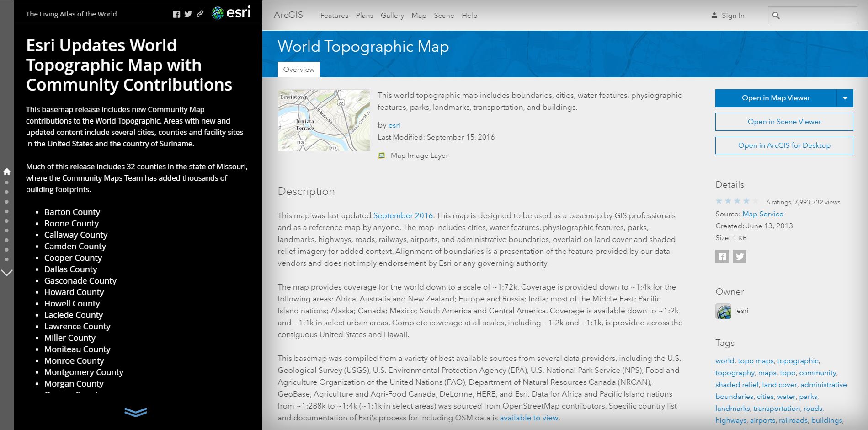Expand the Open in Map Viewer dropdown arrow
The width and height of the screenshot is (868, 430).
pyautogui.click(x=845, y=98)
